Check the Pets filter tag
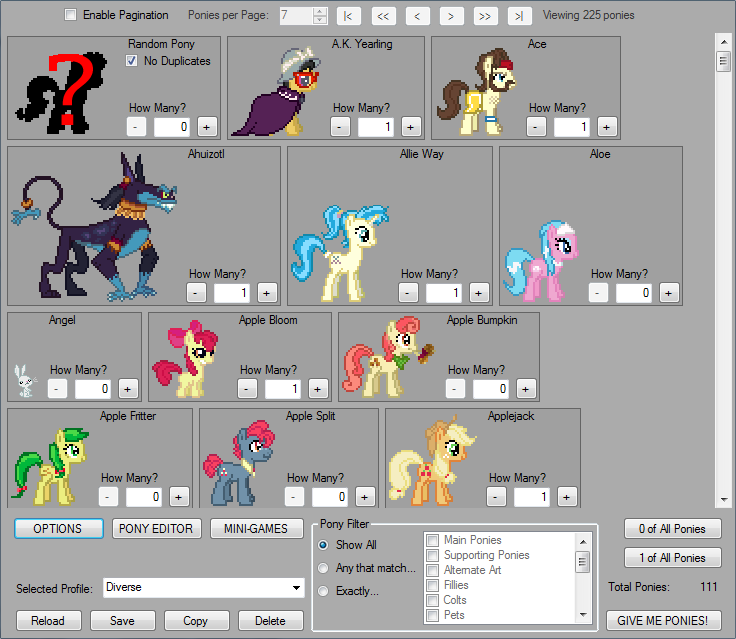 point(432,616)
